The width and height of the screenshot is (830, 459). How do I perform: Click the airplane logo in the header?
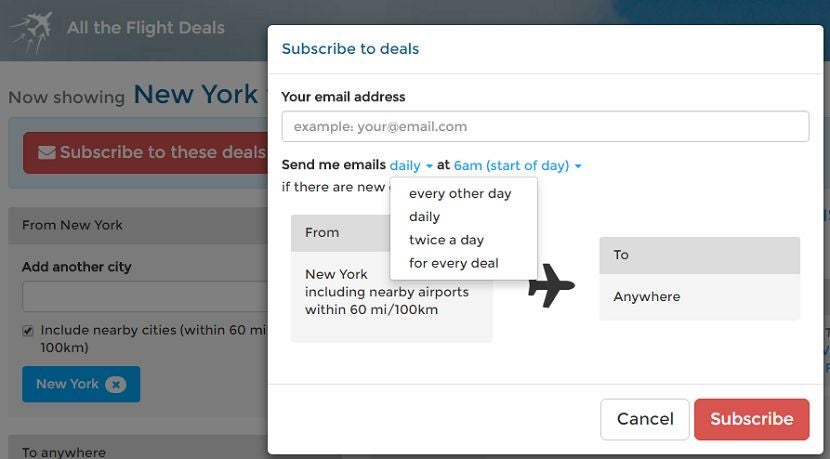31,32
